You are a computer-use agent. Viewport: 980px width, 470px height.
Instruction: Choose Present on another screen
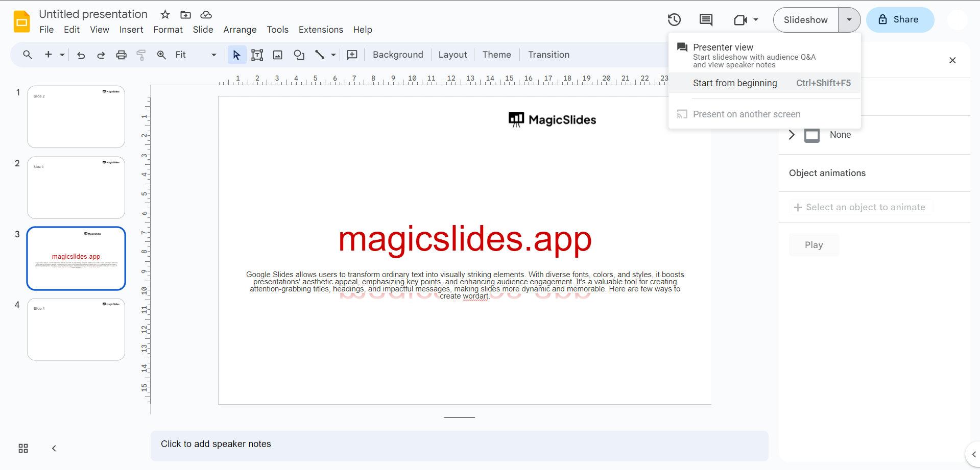[x=764, y=114]
